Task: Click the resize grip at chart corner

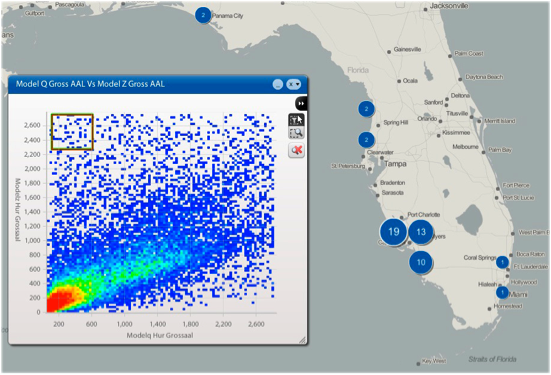Action: (x=302, y=340)
